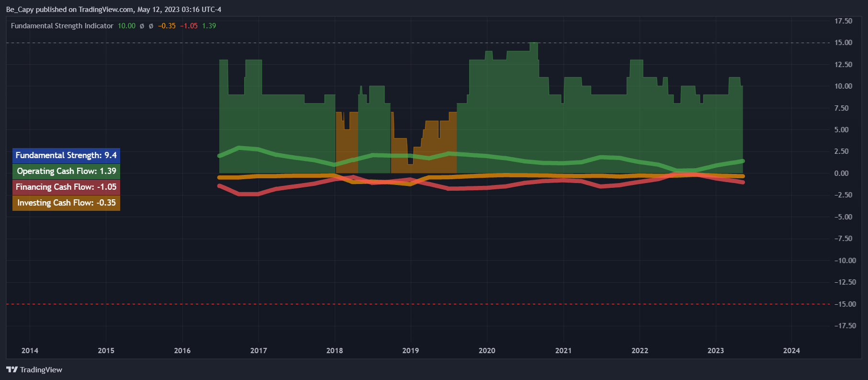Screen dimensions: 868x380
Task: Click the Investing Cash Flow: -0.35 label
Action: point(66,203)
